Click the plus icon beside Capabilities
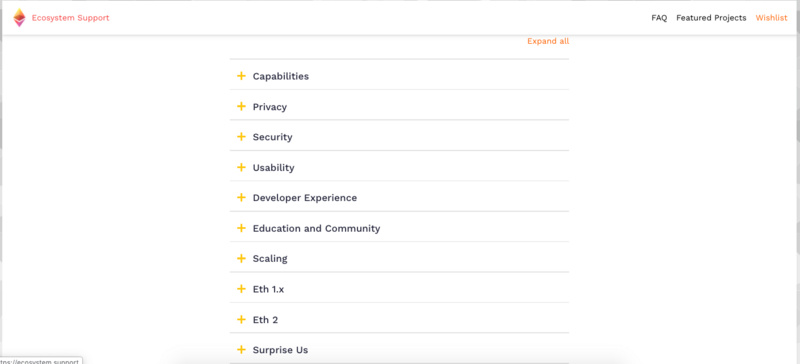The image size is (800, 364). pos(241,76)
